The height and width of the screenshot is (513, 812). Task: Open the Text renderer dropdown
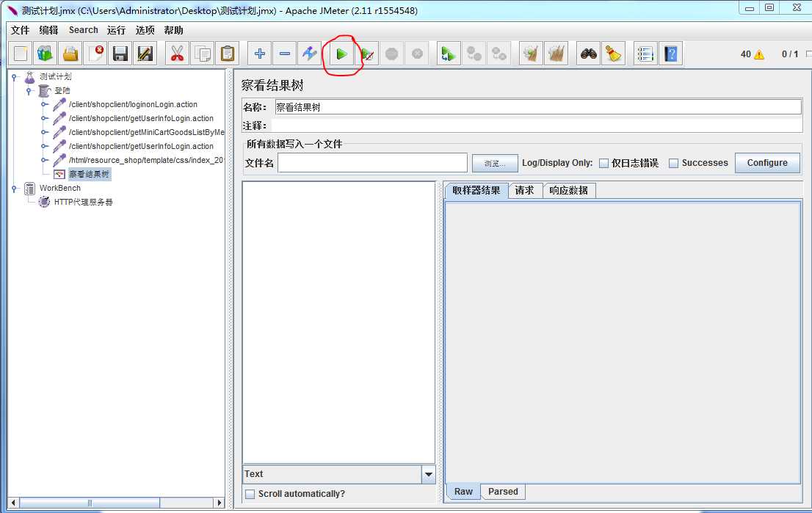428,474
